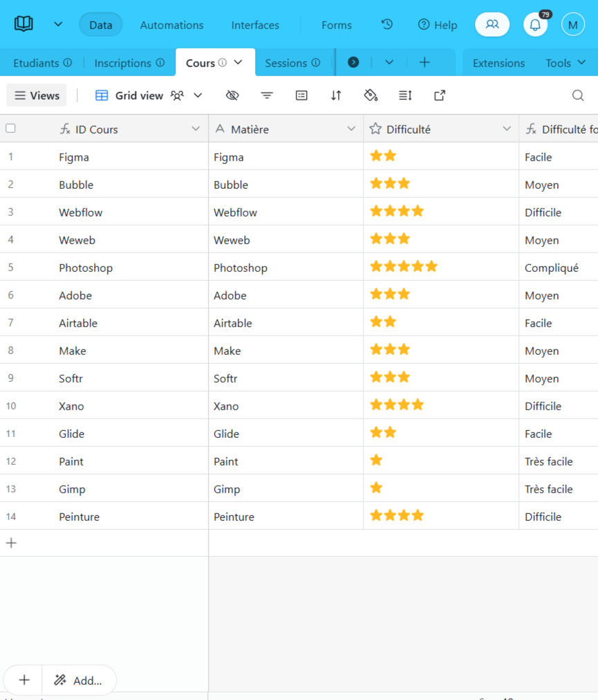Screen dimensions: 598x700
Task: Share and sync view icon
Action: pos(440,95)
